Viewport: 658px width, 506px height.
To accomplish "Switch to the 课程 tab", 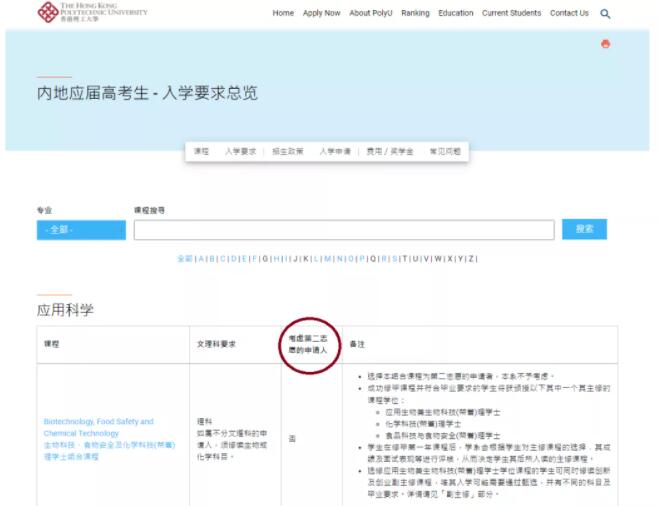I will [x=201, y=151].
